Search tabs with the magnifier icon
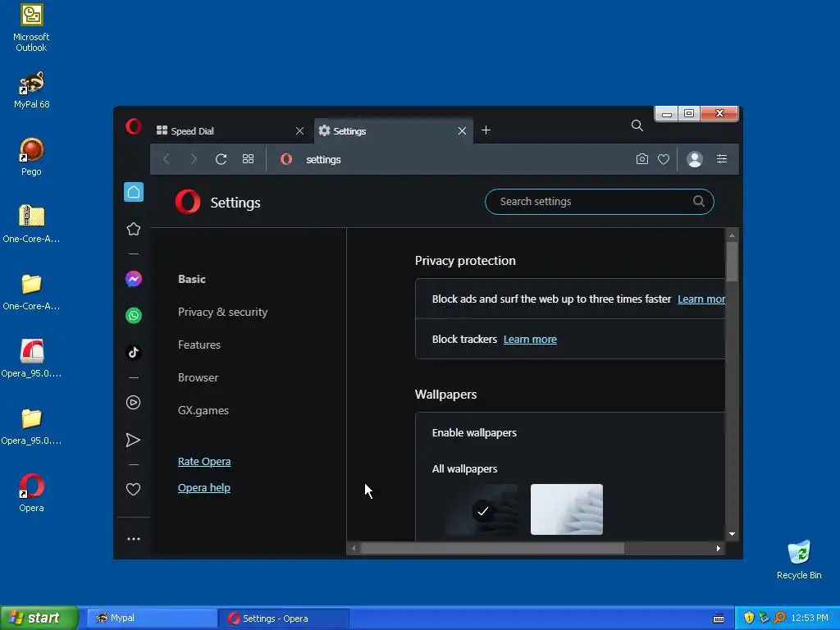 pos(637,126)
